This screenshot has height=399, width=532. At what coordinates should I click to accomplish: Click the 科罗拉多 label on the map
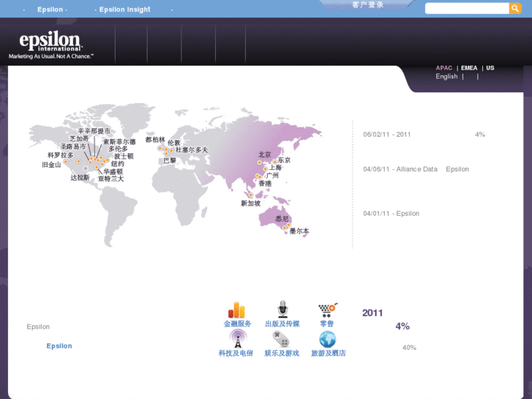point(61,155)
